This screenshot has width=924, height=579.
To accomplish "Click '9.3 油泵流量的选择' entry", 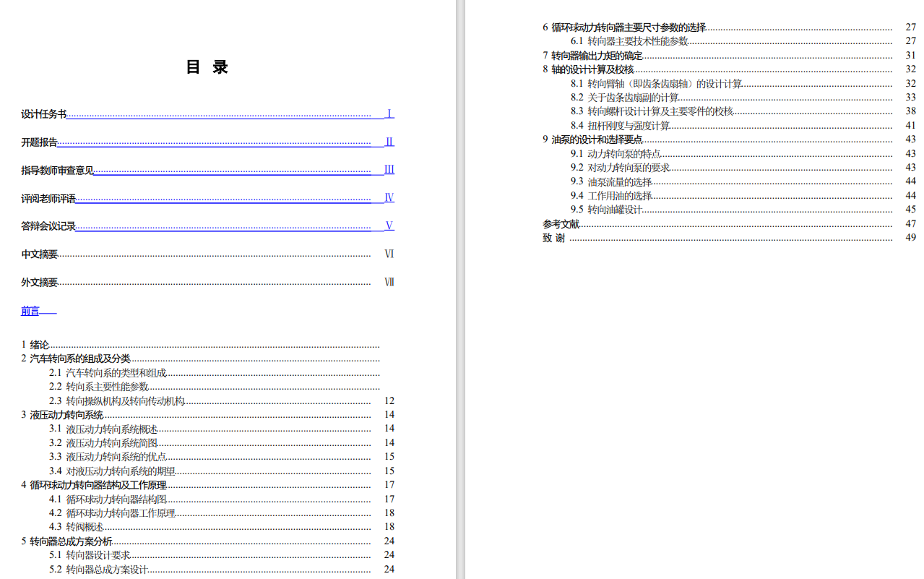I will click(743, 181).
